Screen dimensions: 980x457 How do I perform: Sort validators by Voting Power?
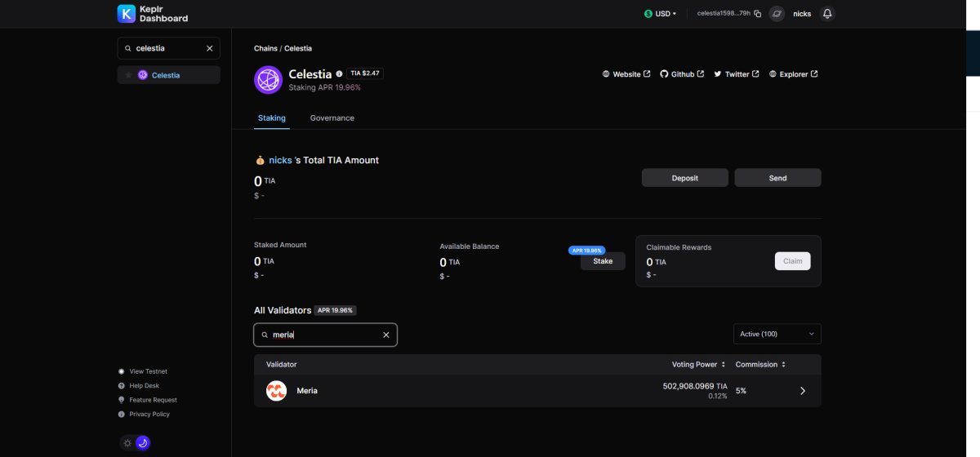[698, 364]
